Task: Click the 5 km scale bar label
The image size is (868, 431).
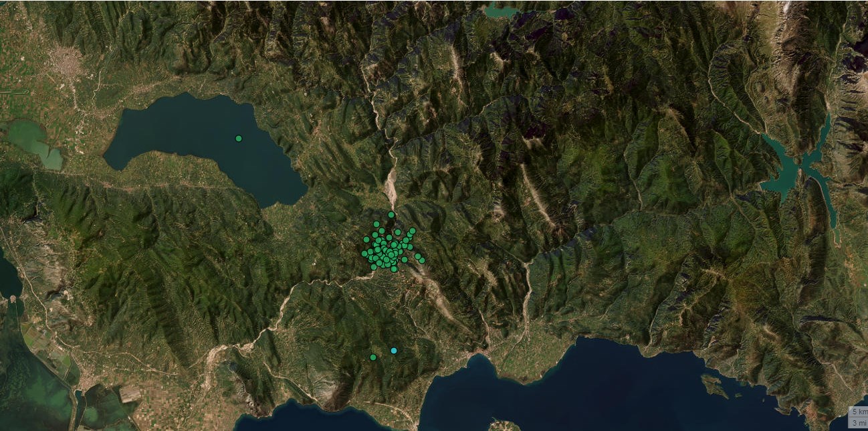Action: [x=859, y=411]
